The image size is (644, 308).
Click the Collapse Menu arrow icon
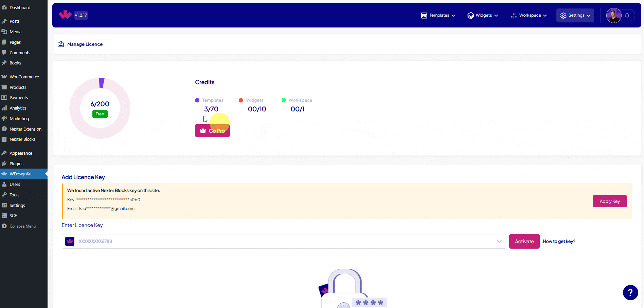tap(4, 226)
